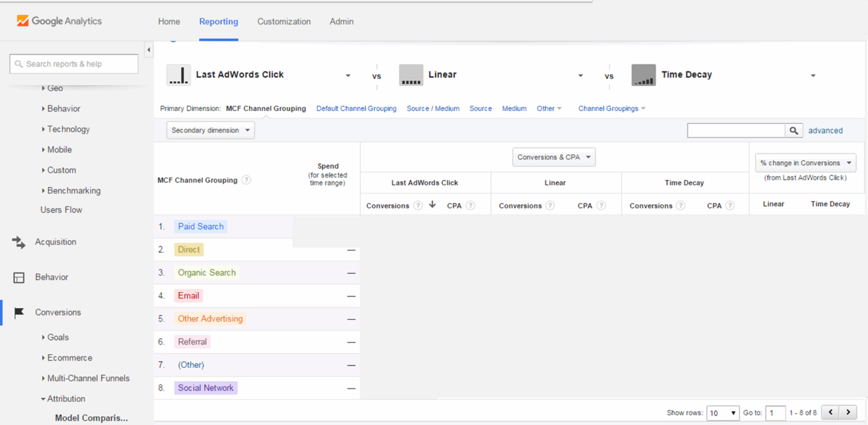Open the Admin tab
This screenshot has width=868, height=425.
tap(342, 22)
